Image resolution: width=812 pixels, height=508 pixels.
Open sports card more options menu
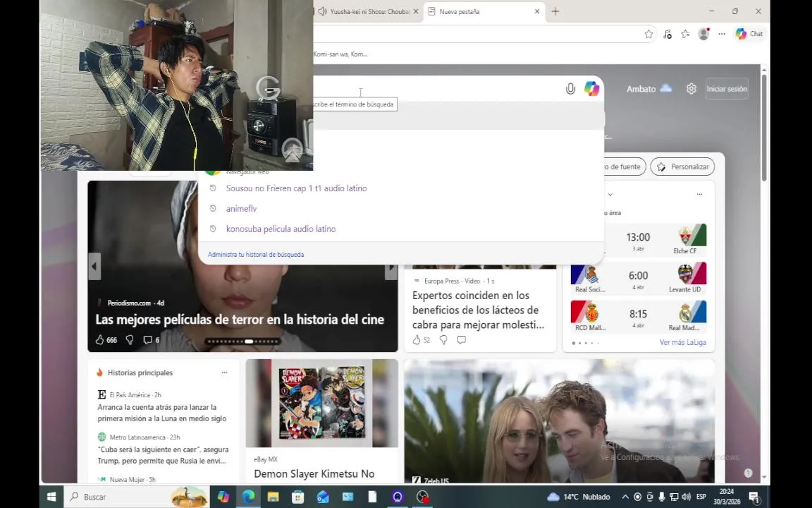tap(700, 195)
